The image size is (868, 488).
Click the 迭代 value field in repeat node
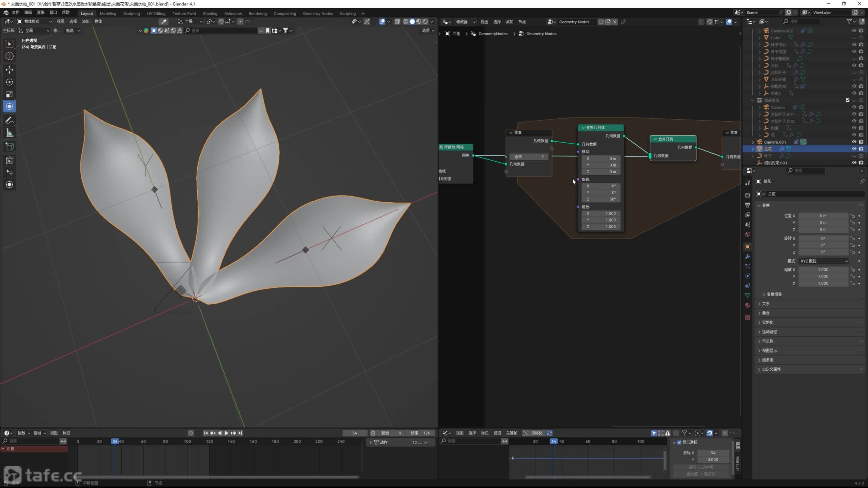[x=529, y=157]
